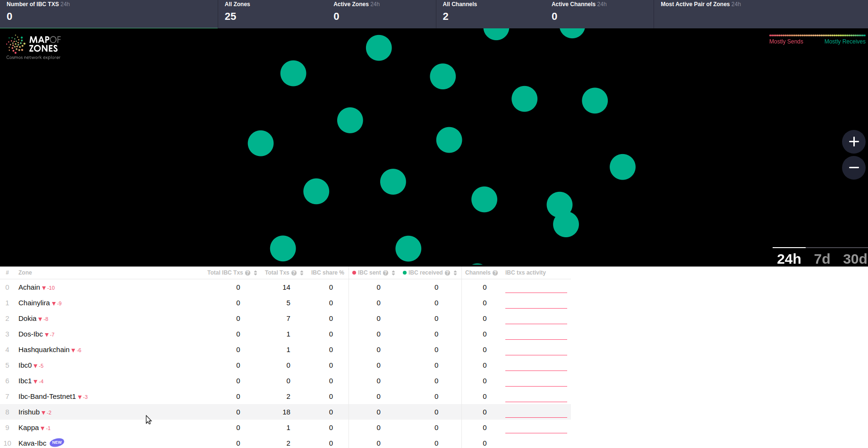
Task: Click the Zone column header
Action: 25,273
